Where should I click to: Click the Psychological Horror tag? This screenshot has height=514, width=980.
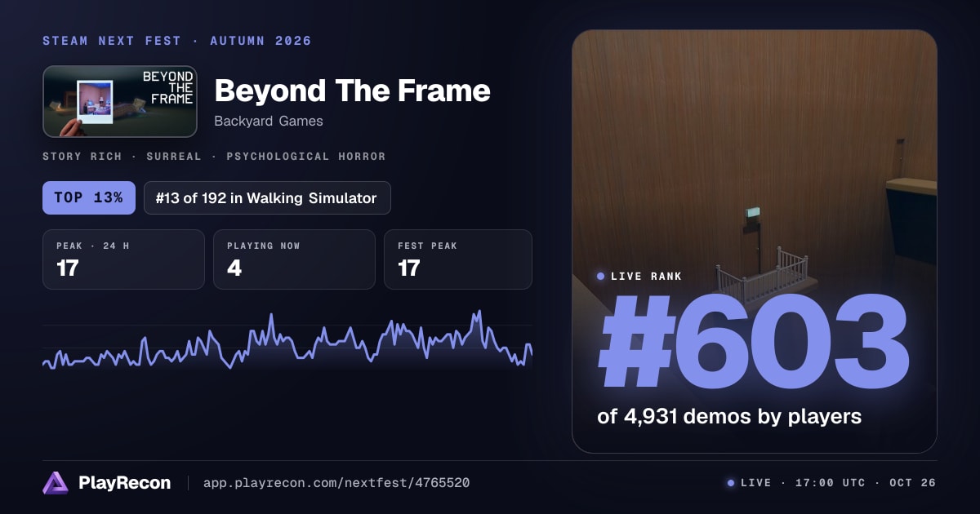pyautogui.click(x=306, y=156)
